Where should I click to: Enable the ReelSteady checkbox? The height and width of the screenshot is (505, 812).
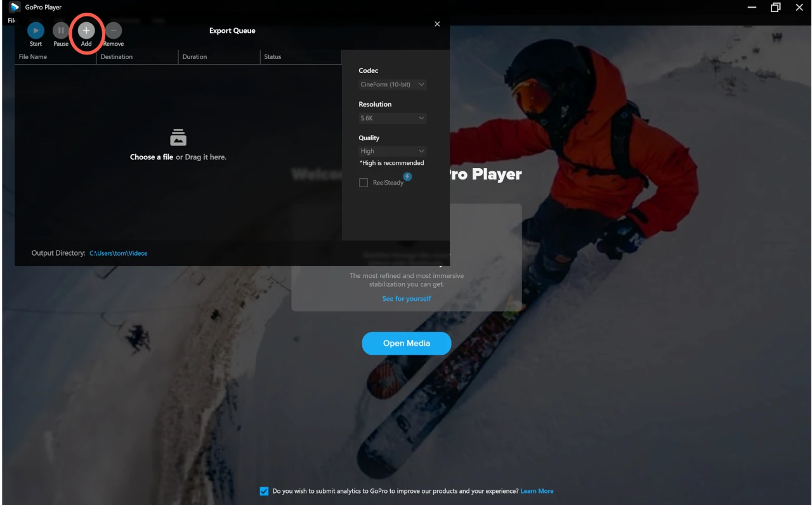[x=363, y=183]
